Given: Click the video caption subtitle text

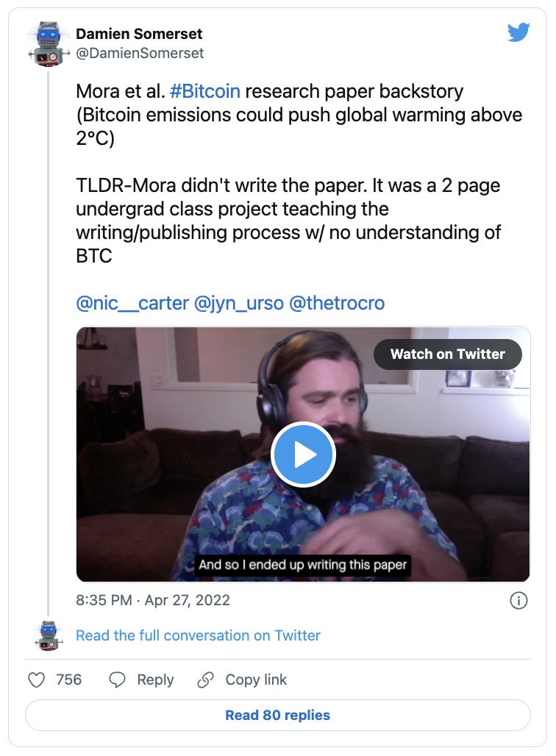Looking at the screenshot, I should pos(302,565).
